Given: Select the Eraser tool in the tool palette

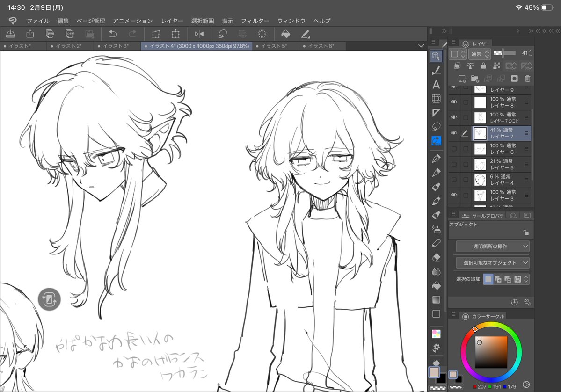Looking at the screenshot, I should point(436,258).
